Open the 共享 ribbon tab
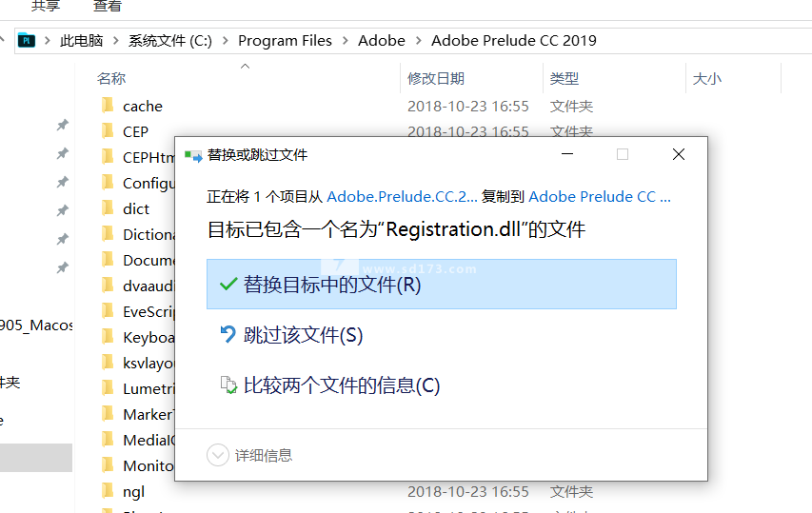Screen dimensions: 812x513 pyautogui.click(x=47, y=6)
